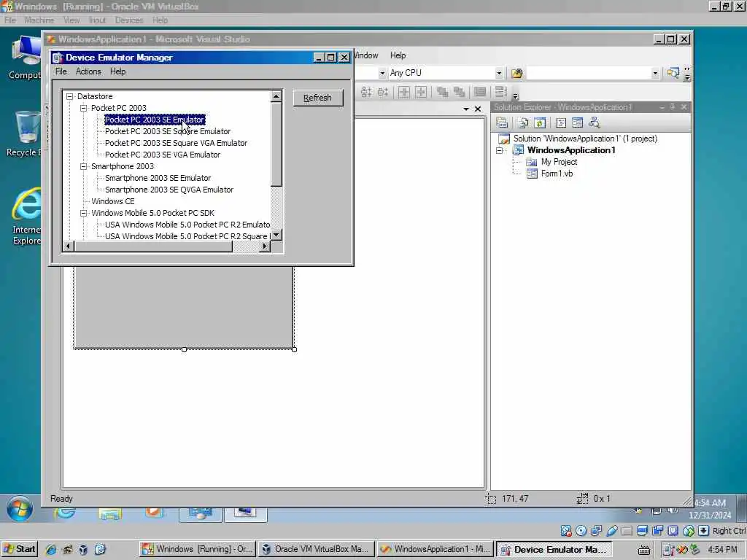Click the Center Vertically layout icon
The height and width of the screenshot is (560, 747).
coord(421,92)
